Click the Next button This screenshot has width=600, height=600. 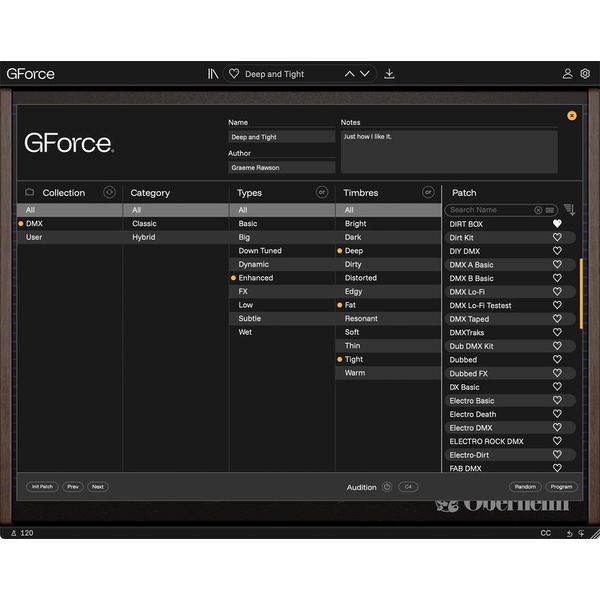(x=98, y=487)
